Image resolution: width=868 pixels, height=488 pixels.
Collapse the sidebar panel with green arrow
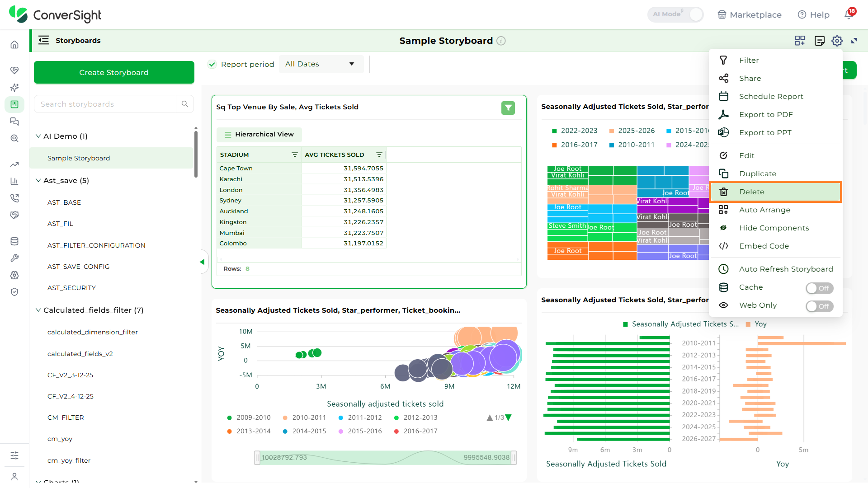[x=203, y=262]
